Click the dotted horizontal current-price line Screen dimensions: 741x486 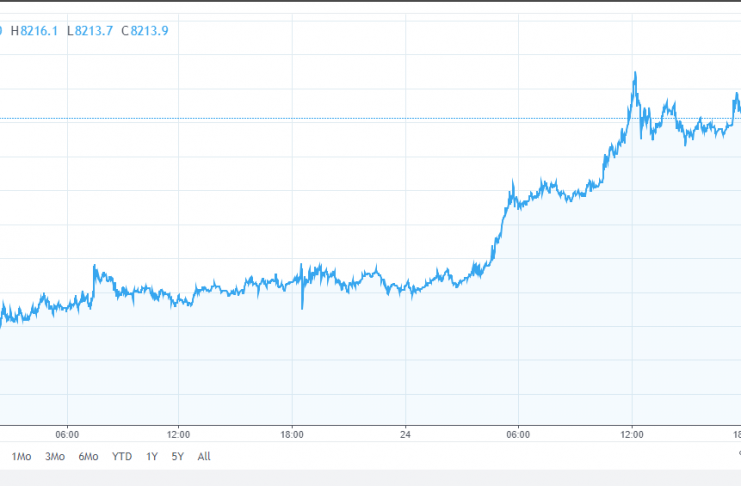pos(300,119)
